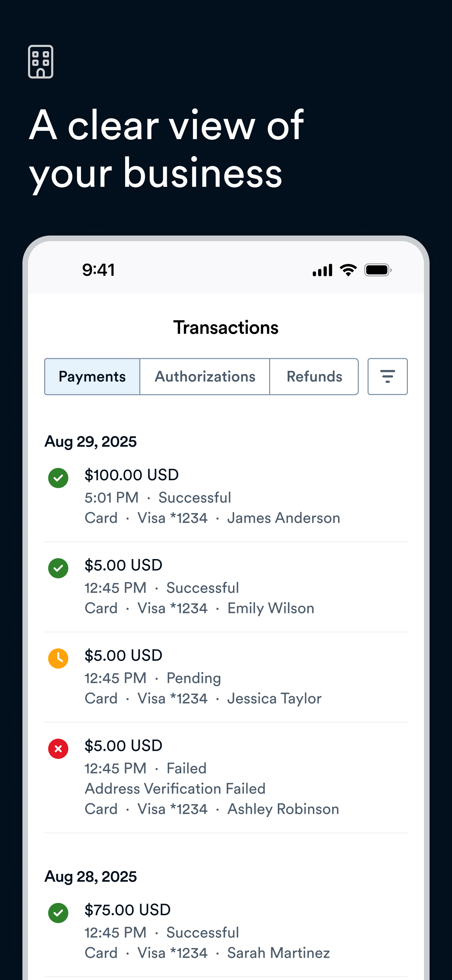Open Emily Wilson's $5.00 successful payment

pyautogui.click(x=199, y=587)
